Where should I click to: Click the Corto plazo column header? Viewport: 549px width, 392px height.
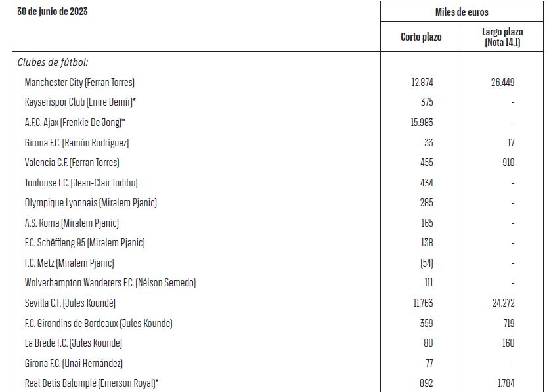point(421,37)
